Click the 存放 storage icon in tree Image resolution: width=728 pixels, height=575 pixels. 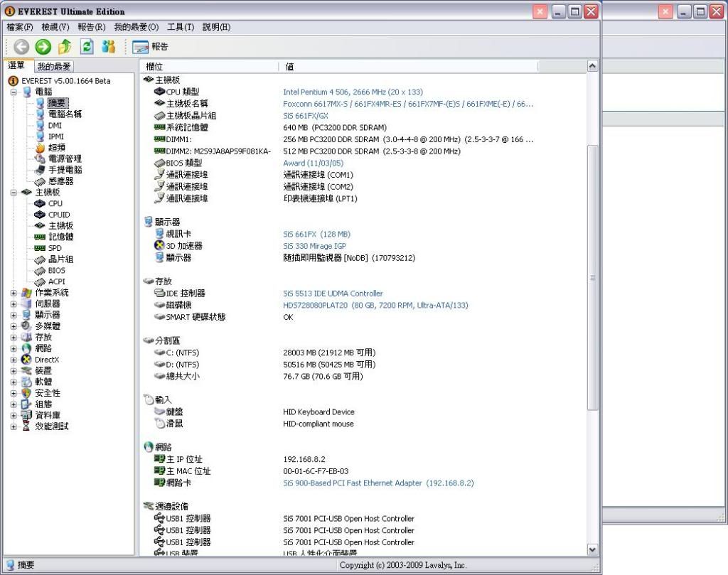click(26, 338)
